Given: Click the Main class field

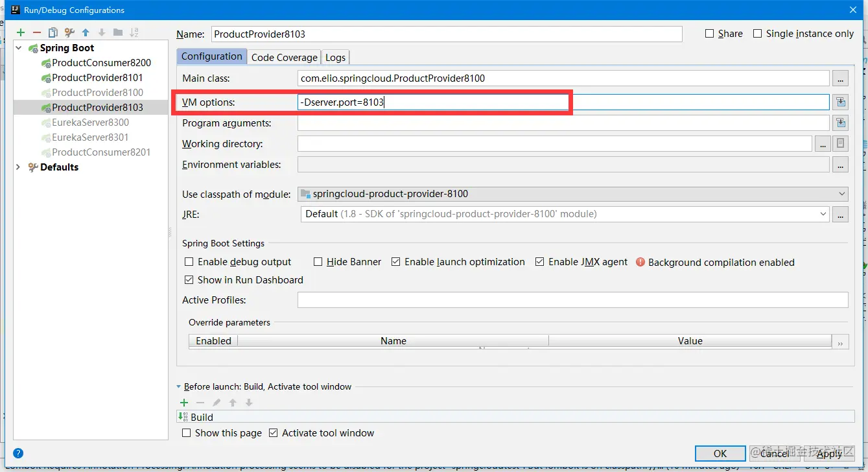Looking at the screenshot, I should (x=563, y=78).
